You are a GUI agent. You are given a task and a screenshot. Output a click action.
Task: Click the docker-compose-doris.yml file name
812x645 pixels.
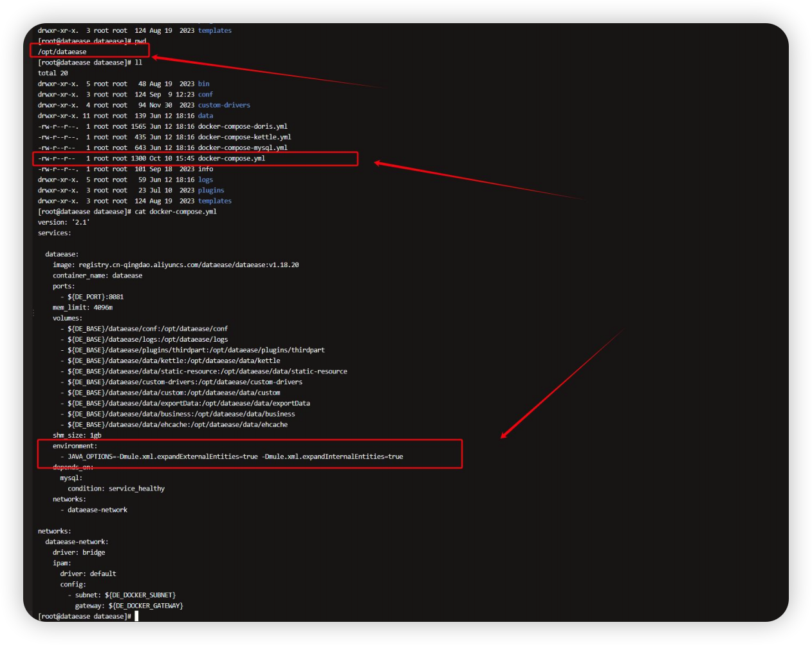[243, 126]
